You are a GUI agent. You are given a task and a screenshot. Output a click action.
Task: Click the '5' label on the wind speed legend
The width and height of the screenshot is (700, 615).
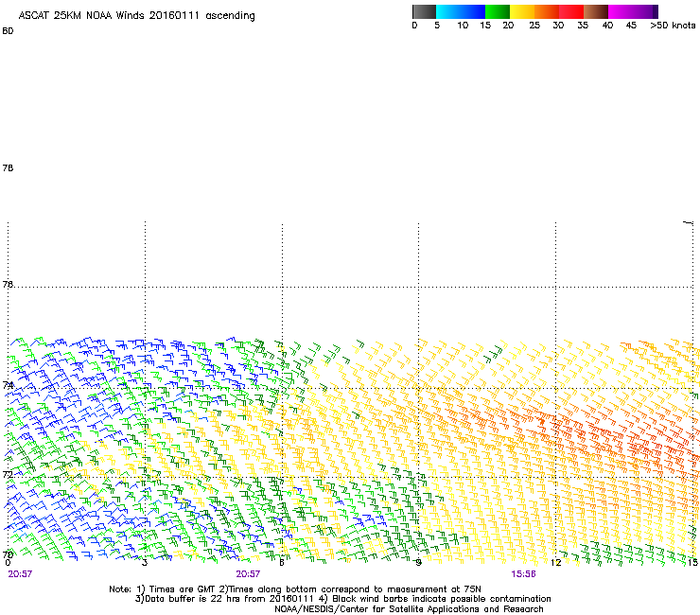tap(437, 26)
